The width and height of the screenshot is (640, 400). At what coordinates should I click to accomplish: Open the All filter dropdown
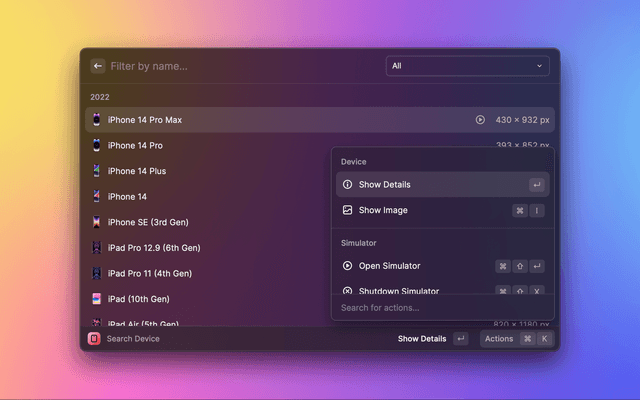(x=467, y=66)
